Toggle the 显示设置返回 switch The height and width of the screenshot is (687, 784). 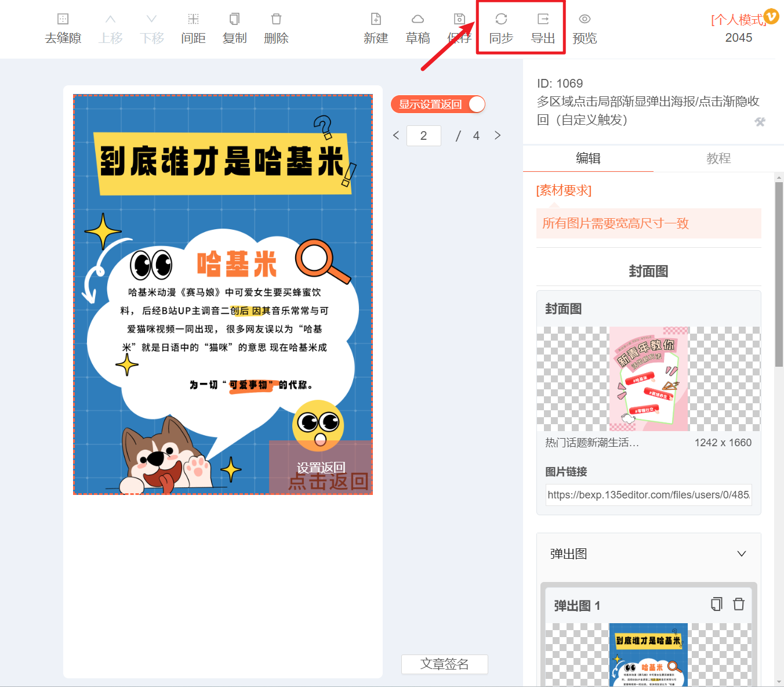pyautogui.click(x=438, y=104)
